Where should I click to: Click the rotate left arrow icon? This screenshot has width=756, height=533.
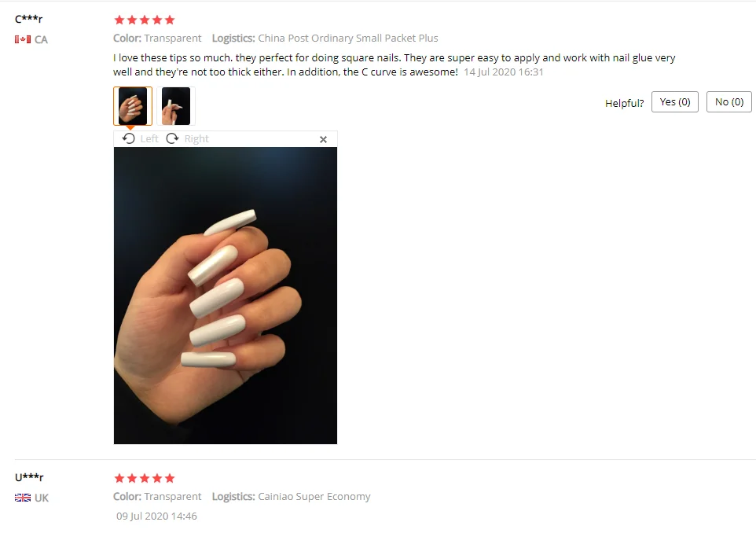(128, 139)
